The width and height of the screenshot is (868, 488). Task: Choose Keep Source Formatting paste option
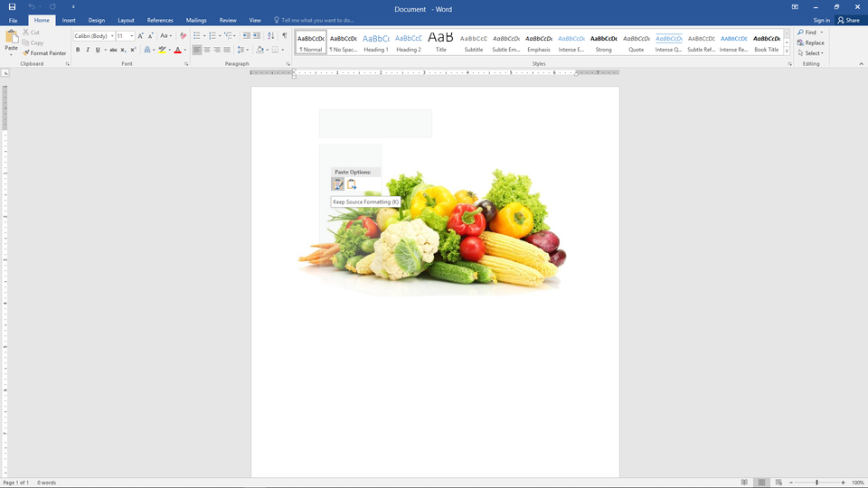coord(338,184)
